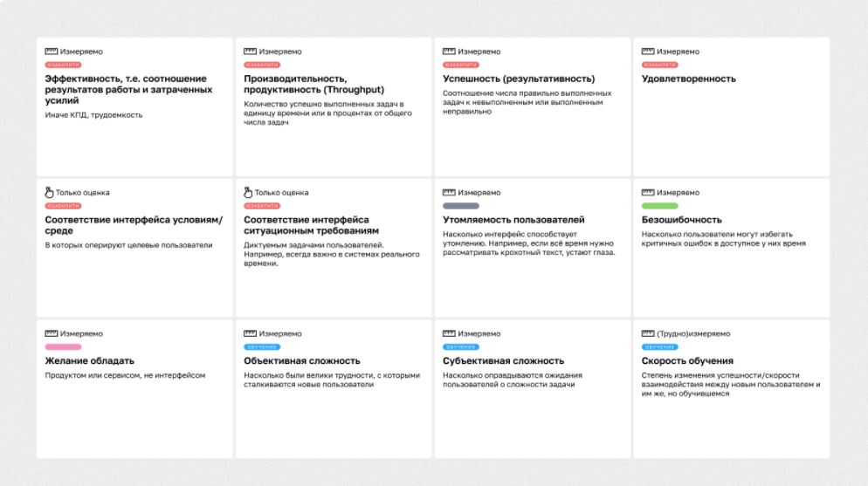Click the ruler icon beside the (Трудно)измеряемо label
This screenshot has height=486, width=868.
pyautogui.click(x=648, y=333)
